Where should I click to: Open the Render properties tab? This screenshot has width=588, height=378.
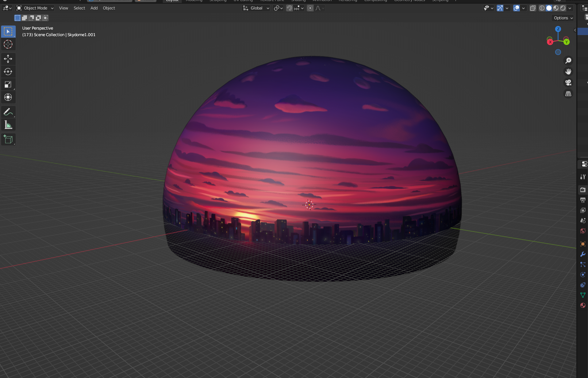click(x=583, y=190)
